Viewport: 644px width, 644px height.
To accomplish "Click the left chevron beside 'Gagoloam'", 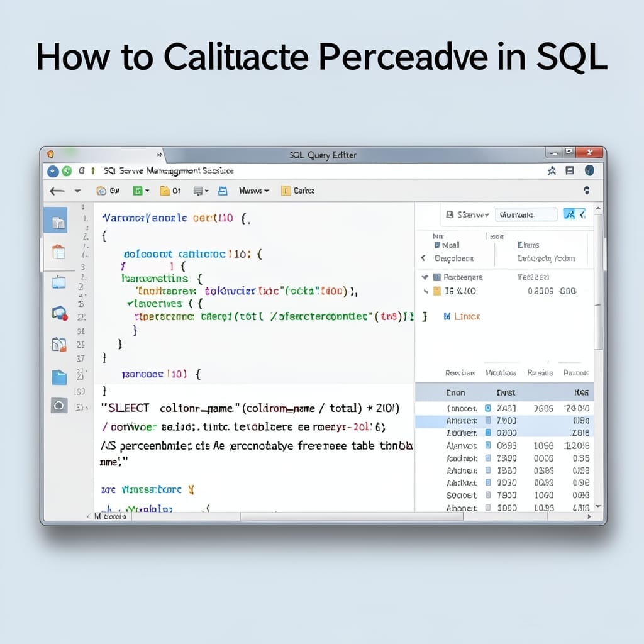I will (x=423, y=258).
